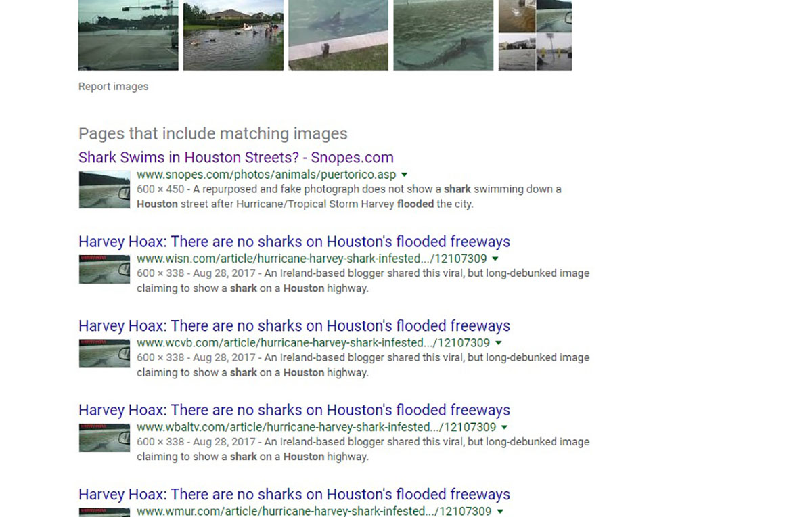This screenshot has width=812, height=517.
Task: Expand the dropdown arrow next to wbaltv.com URL
Action: [x=505, y=428]
